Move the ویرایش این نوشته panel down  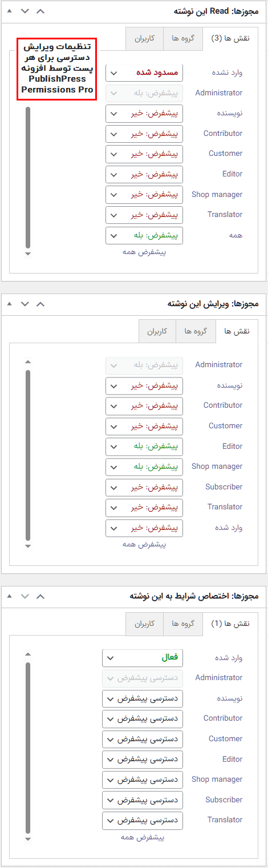pos(25,304)
